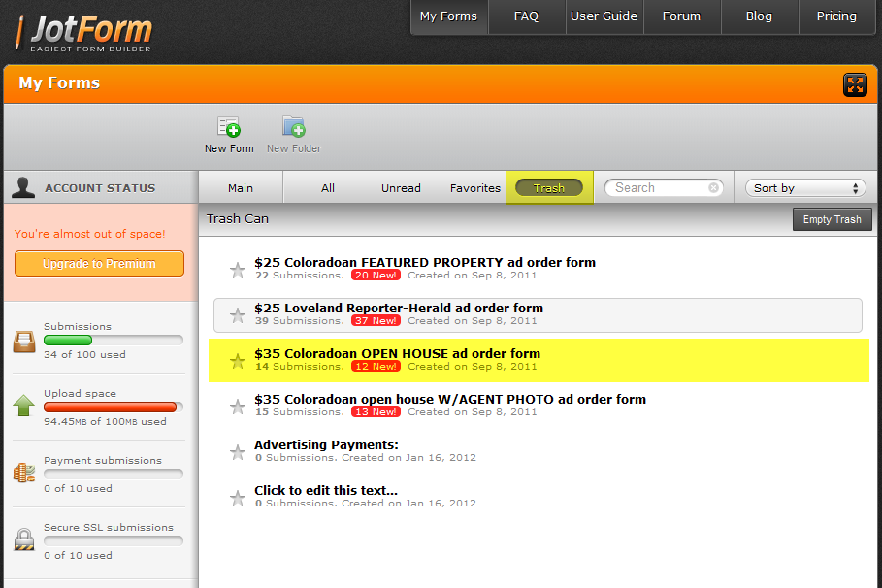This screenshot has width=882, height=588.
Task: Toggle the fullscreen expand icon
Action: (855, 84)
